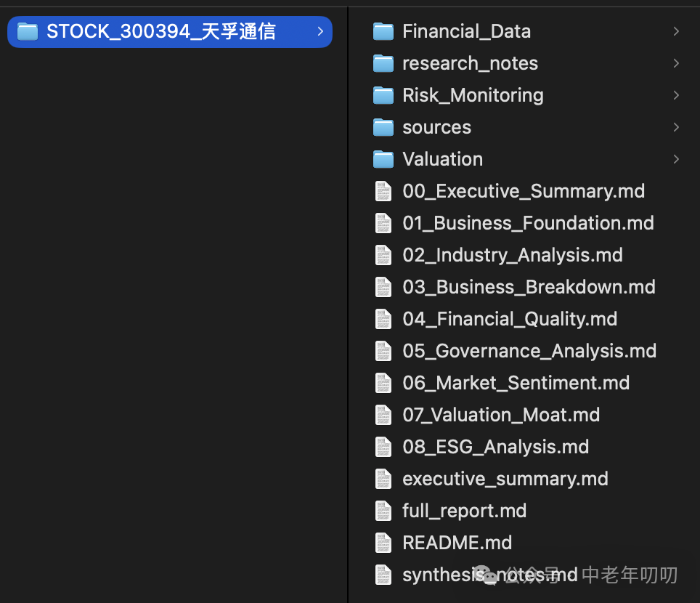
Task: Expand the sources folder chevron
Action: 676,127
